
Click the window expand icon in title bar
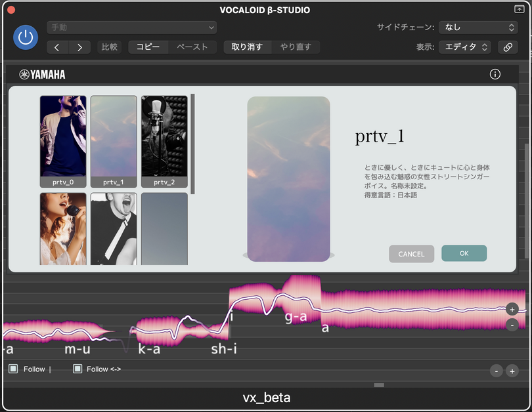coord(519,9)
